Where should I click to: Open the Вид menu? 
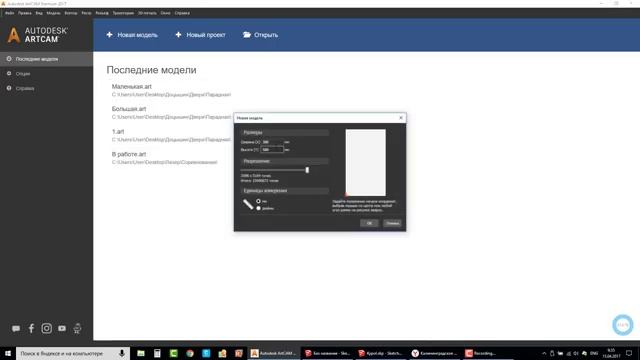(39, 13)
